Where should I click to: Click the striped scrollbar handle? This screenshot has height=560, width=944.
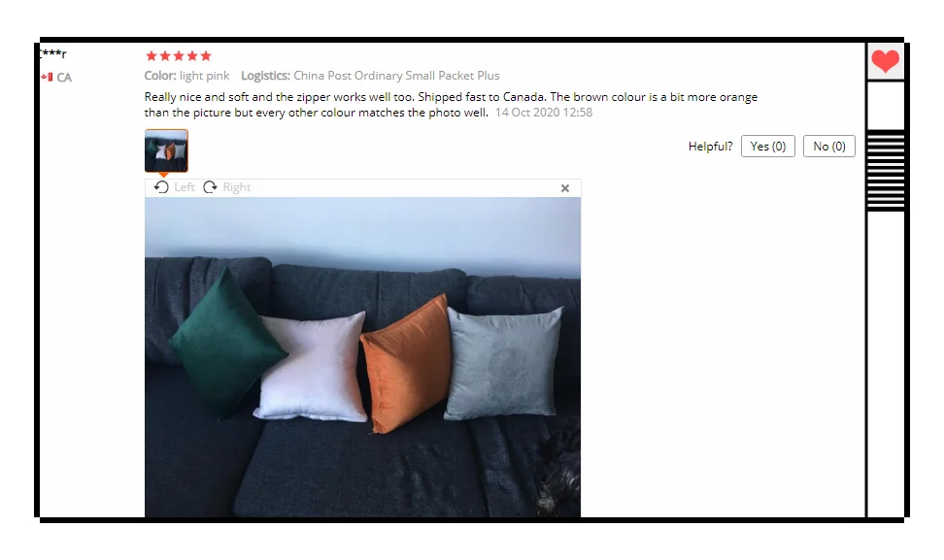coord(886,171)
